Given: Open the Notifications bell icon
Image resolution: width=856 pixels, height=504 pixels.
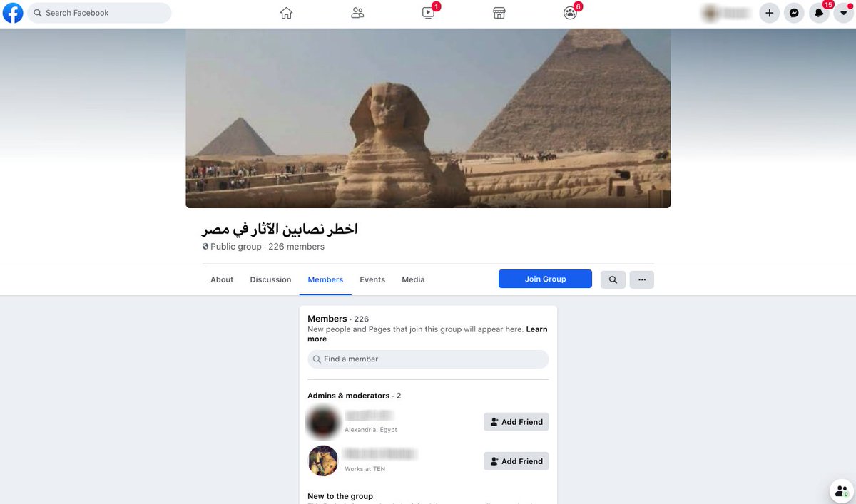Looking at the screenshot, I should [819, 13].
